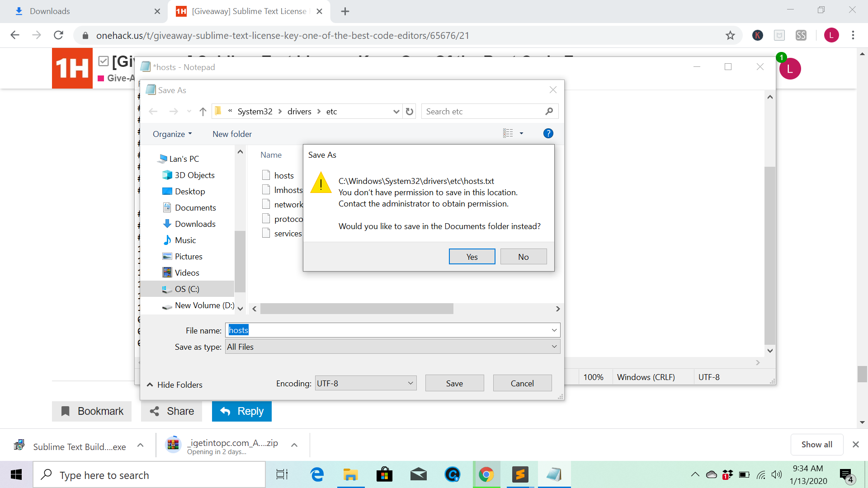The height and width of the screenshot is (488, 868).
Task: Open Sublime Text from the taskbar
Action: pyautogui.click(x=520, y=475)
